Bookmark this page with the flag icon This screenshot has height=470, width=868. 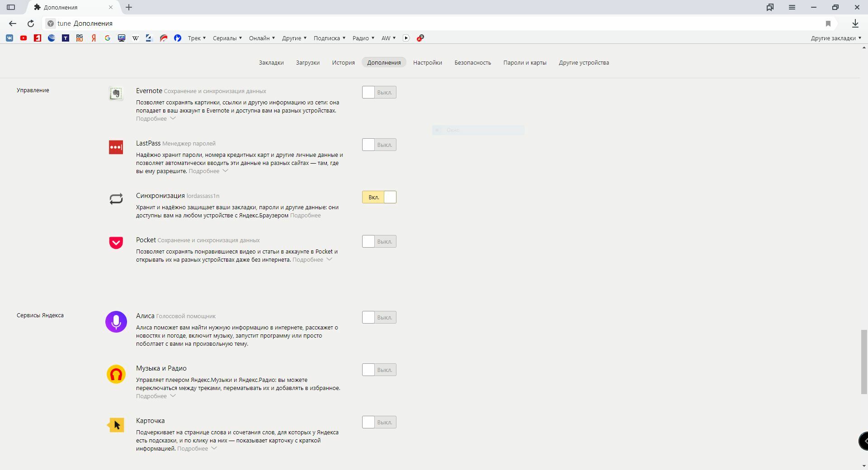point(828,23)
